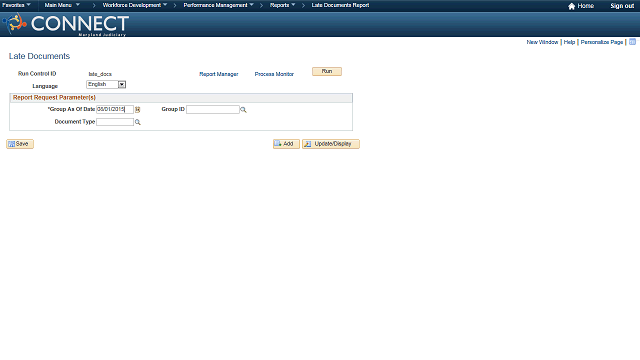The image size is (640, 360).
Task: Click the Late Documents page title
Action: pyautogui.click(x=39, y=56)
